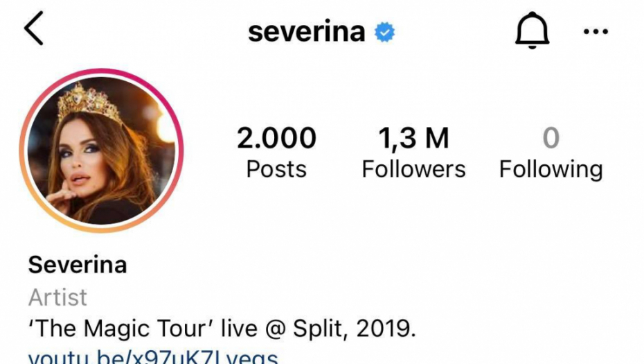Tap the notification bell icon
The height and width of the screenshot is (364, 644).
(x=532, y=30)
